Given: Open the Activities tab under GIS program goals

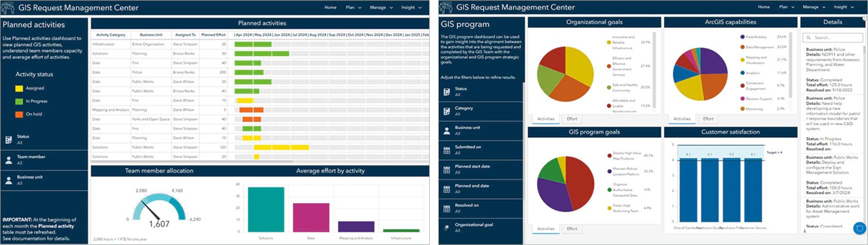Looking at the screenshot, I should pyautogui.click(x=545, y=228).
